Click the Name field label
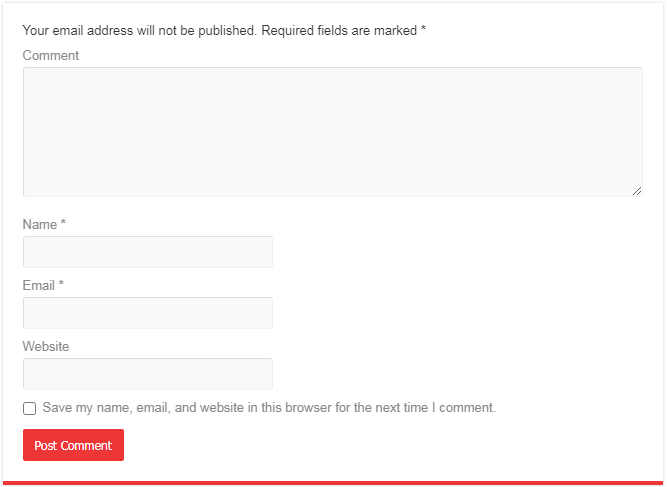667x487 pixels. 40,224
